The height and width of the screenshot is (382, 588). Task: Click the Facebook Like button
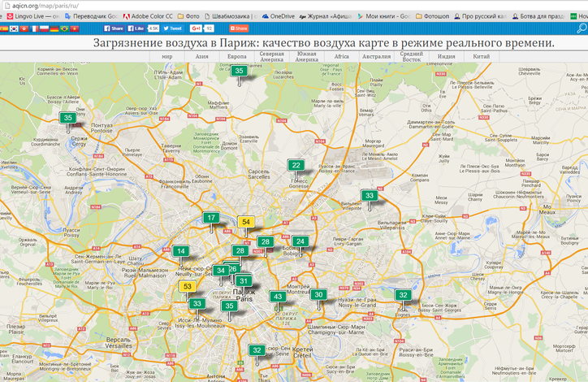136,28
